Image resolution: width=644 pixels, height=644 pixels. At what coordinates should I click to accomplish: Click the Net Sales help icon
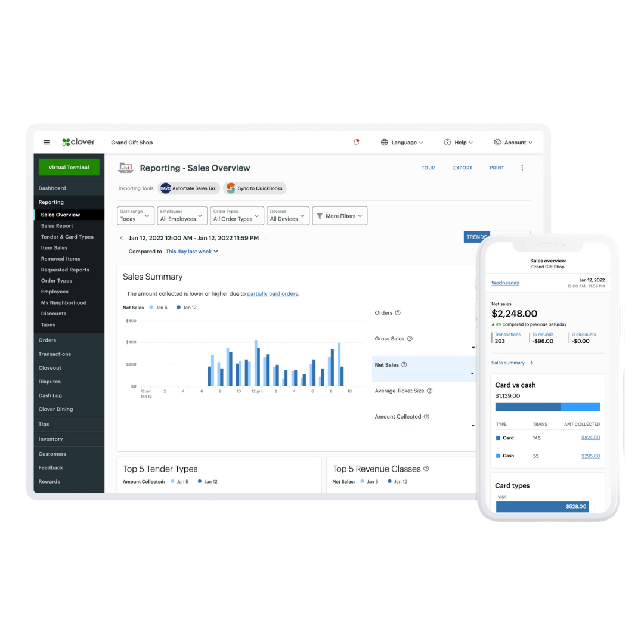[404, 365]
